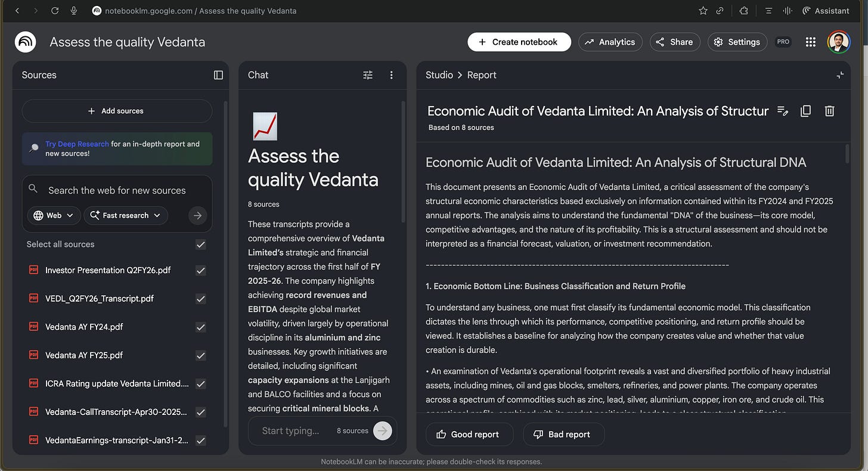Open the browser Assistant
The height and width of the screenshot is (471, 868).
[x=826, y=11]
